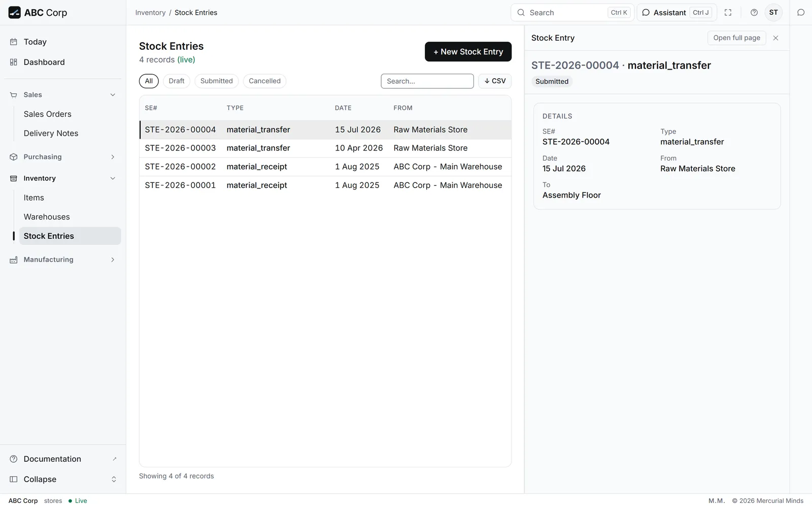Close the Stock Entry side panel

[x=775, y=38]
